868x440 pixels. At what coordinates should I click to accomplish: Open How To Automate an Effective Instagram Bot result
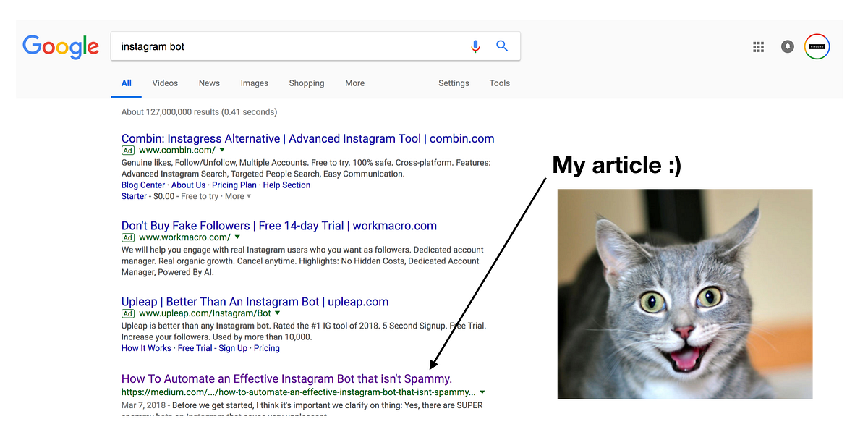pyautogui.click(x=287, y=378)
